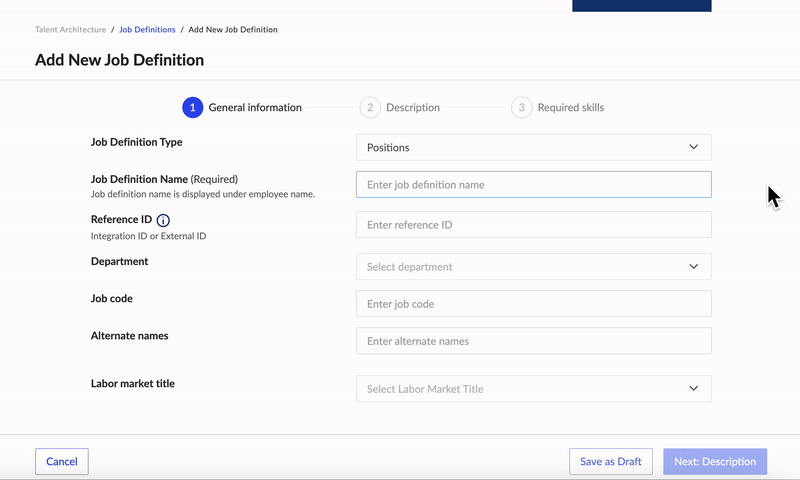
Task: Open the Job Definition Type dropdown
Action: [534, 147]
